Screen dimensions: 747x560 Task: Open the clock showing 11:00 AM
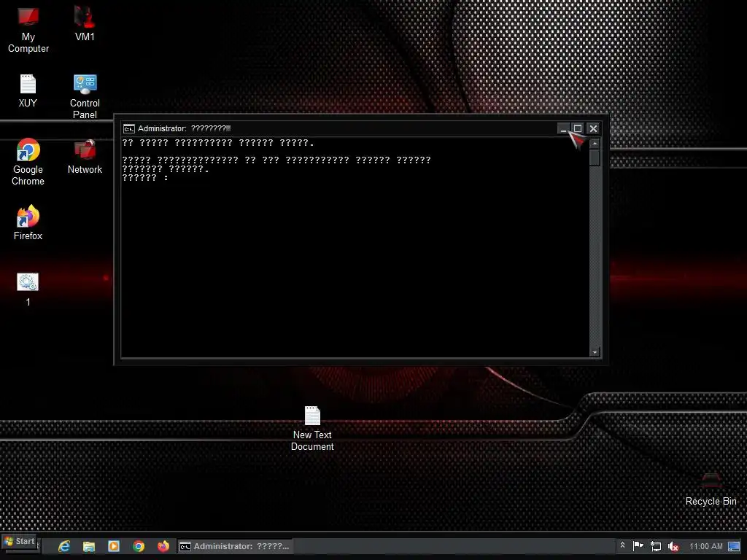tap(706, 547)
